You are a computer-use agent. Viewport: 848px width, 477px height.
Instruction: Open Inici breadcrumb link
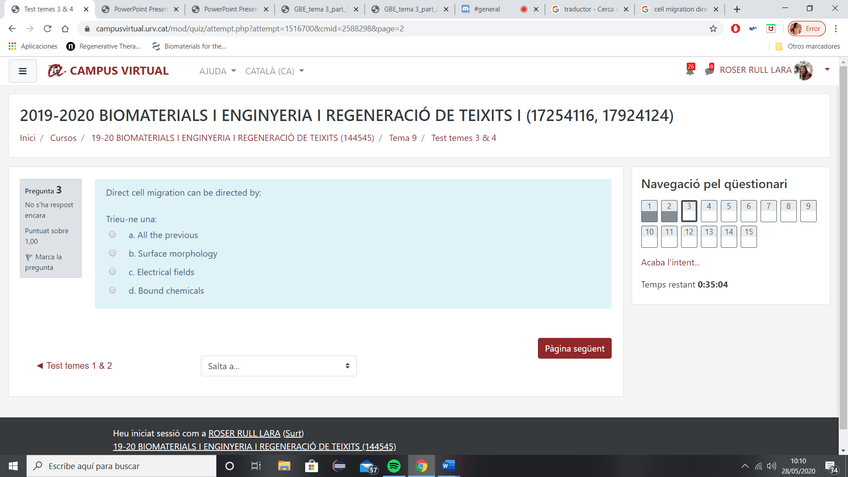point(28,138)
